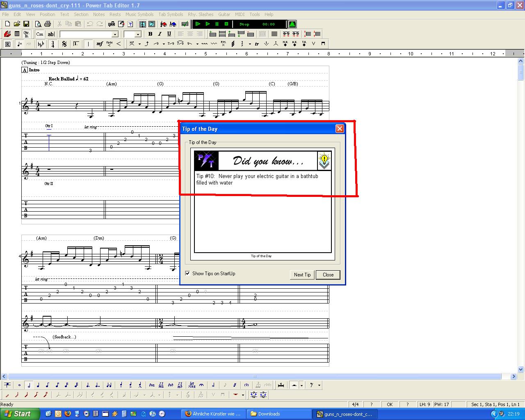The image size is (525, 420).
Task: Pause playback with the green pause icon
Action: coord(217,24)
